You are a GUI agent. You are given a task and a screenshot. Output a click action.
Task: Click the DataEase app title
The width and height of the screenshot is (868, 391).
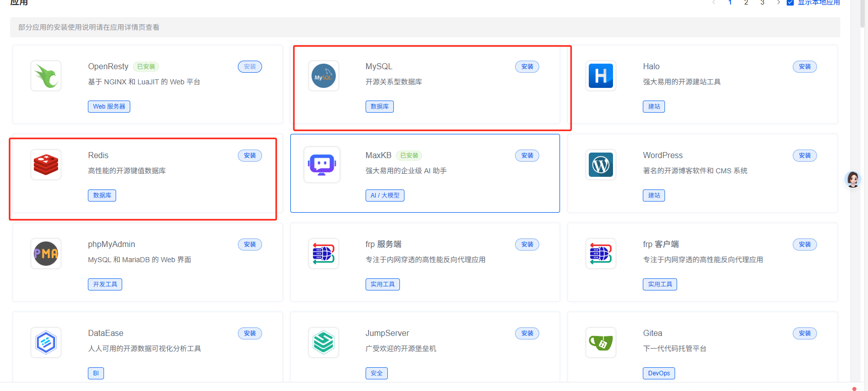pyautogui.click(x=106, y=333)
